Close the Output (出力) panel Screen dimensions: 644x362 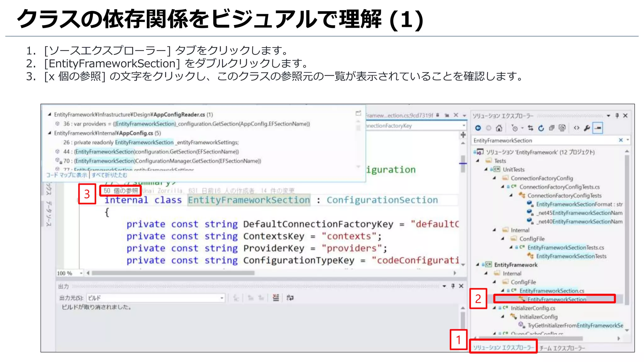(461, 286)
